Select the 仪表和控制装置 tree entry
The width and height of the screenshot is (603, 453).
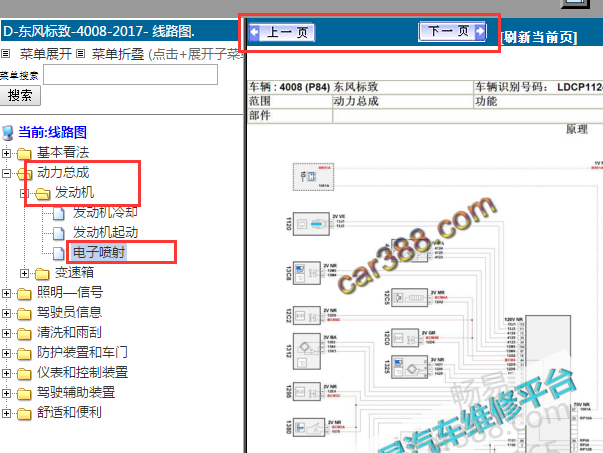(82, 372)
